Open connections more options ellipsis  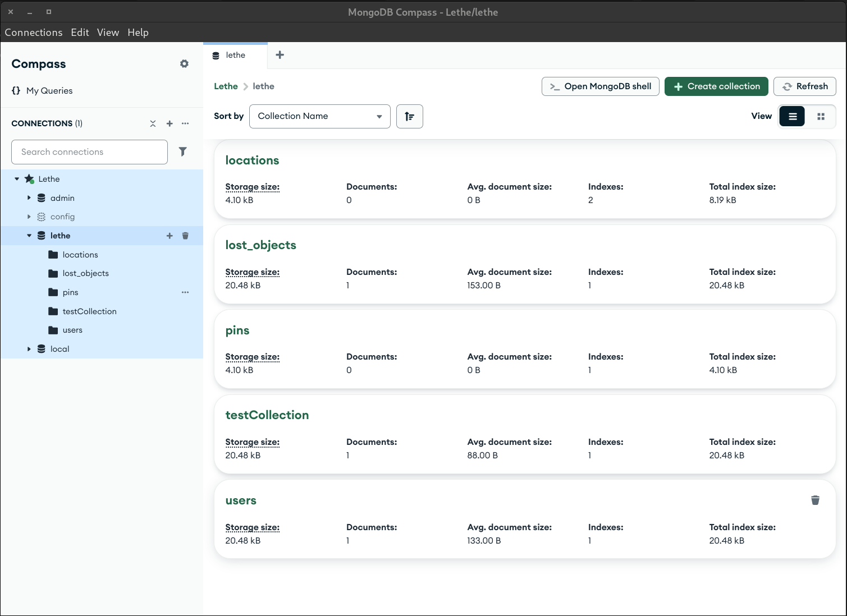185,123
